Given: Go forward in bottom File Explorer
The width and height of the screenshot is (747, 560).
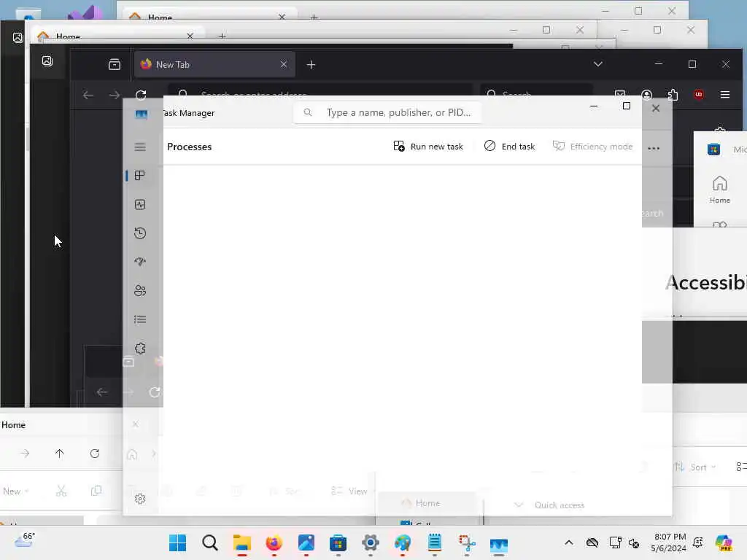Looking at the screenshot, I should [x=25, y=454].
